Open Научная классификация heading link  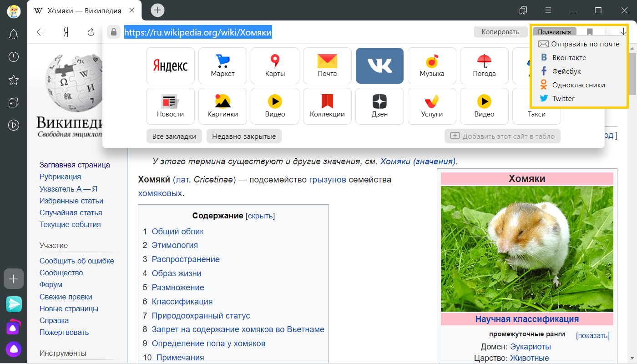pos(527,319)
